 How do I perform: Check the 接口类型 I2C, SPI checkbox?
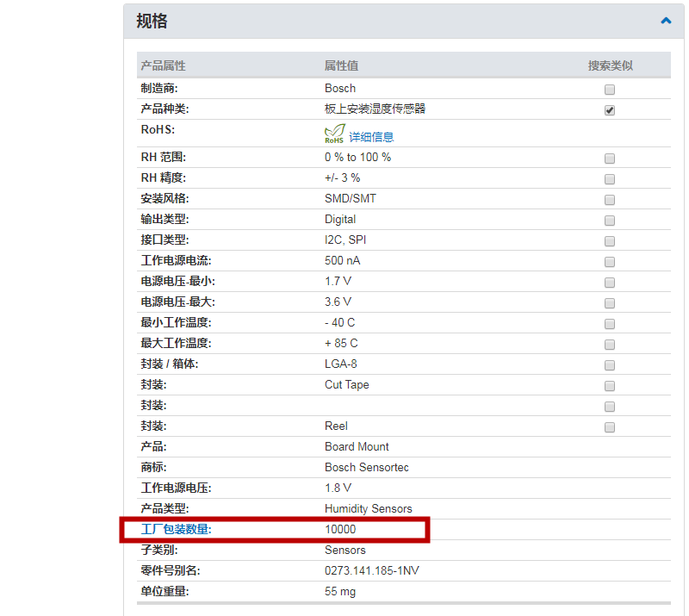[610, 241]
